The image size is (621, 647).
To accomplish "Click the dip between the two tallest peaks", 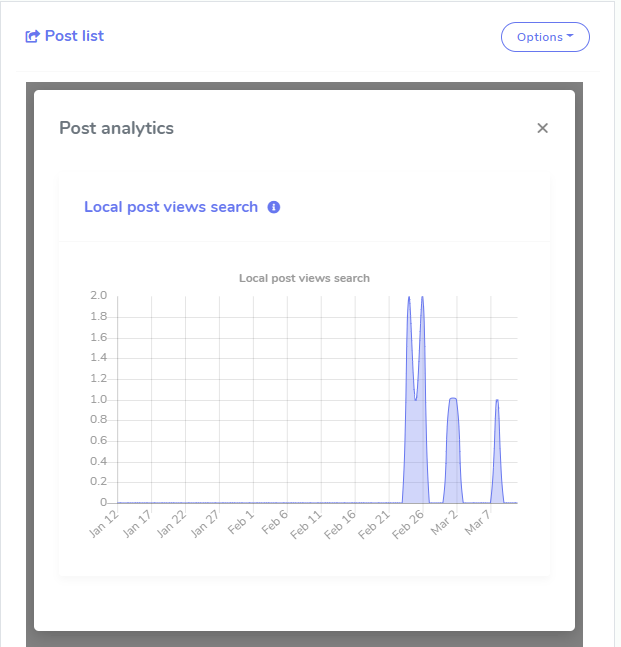I will tap(416, 399).
